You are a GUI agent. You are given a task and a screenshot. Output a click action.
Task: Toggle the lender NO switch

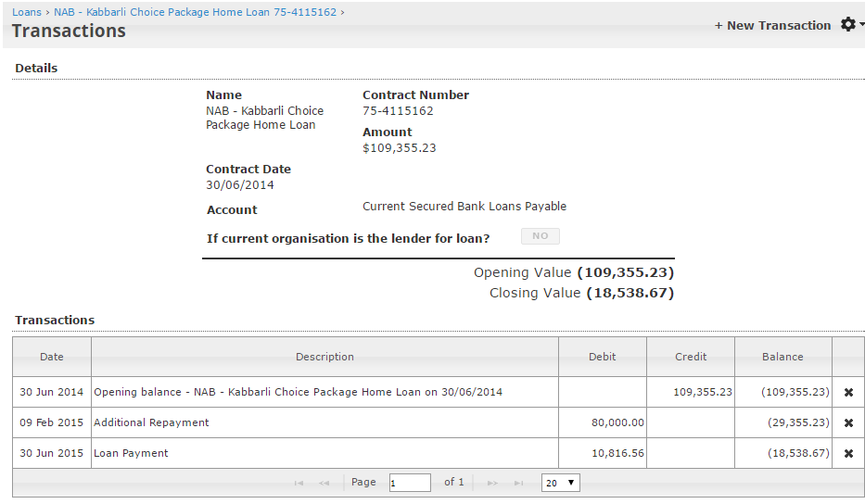541,236
